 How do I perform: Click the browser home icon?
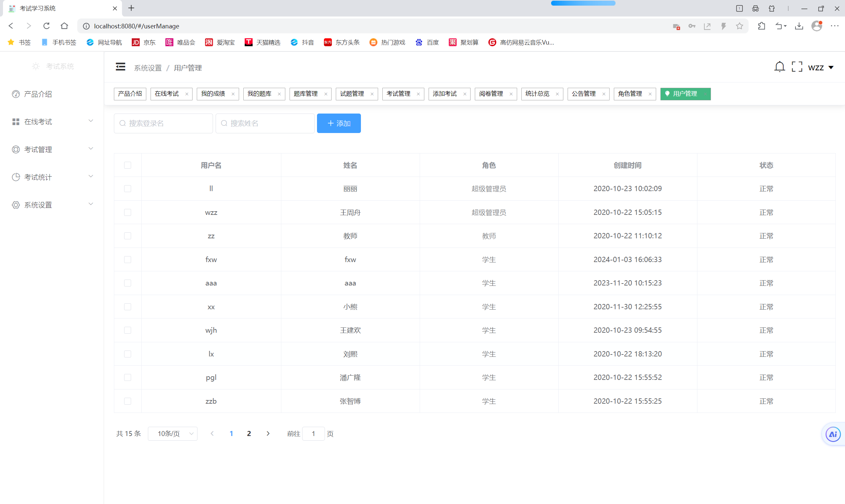(64, 26)
